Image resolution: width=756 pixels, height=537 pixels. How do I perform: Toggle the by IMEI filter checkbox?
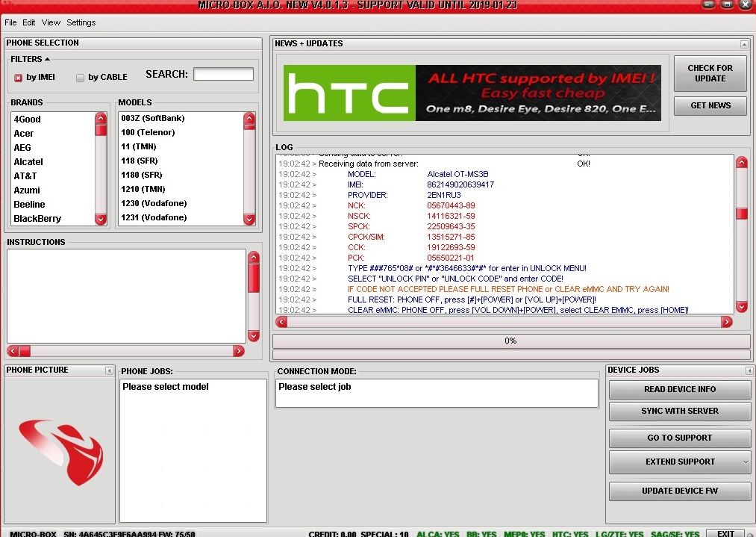pos(19,78)
